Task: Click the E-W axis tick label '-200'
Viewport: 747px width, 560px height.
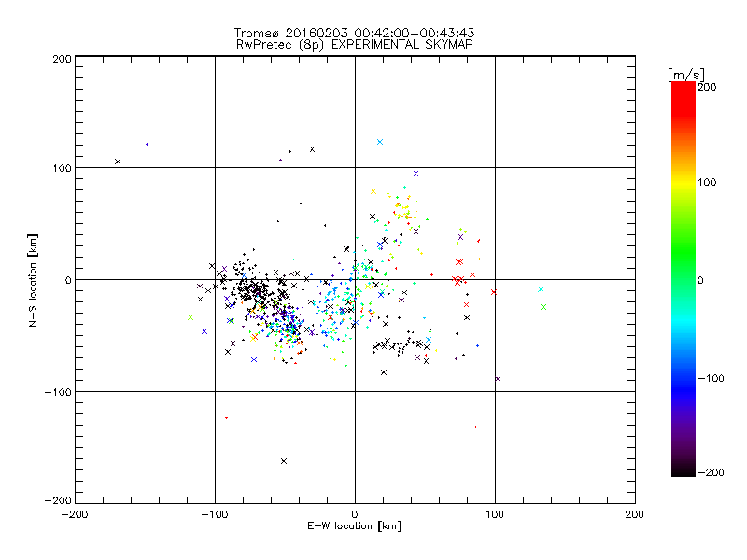Action: click(x=76, y=514)
